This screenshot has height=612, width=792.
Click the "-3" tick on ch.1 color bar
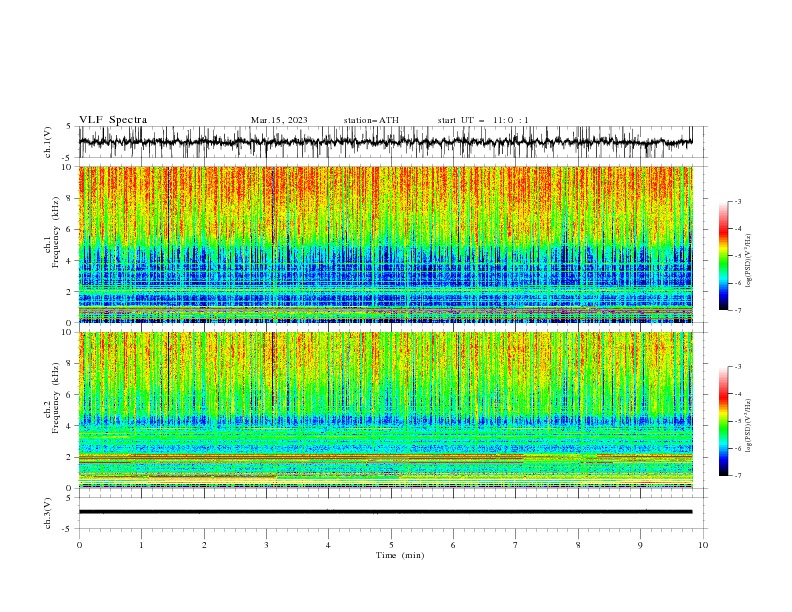(737, 201)
